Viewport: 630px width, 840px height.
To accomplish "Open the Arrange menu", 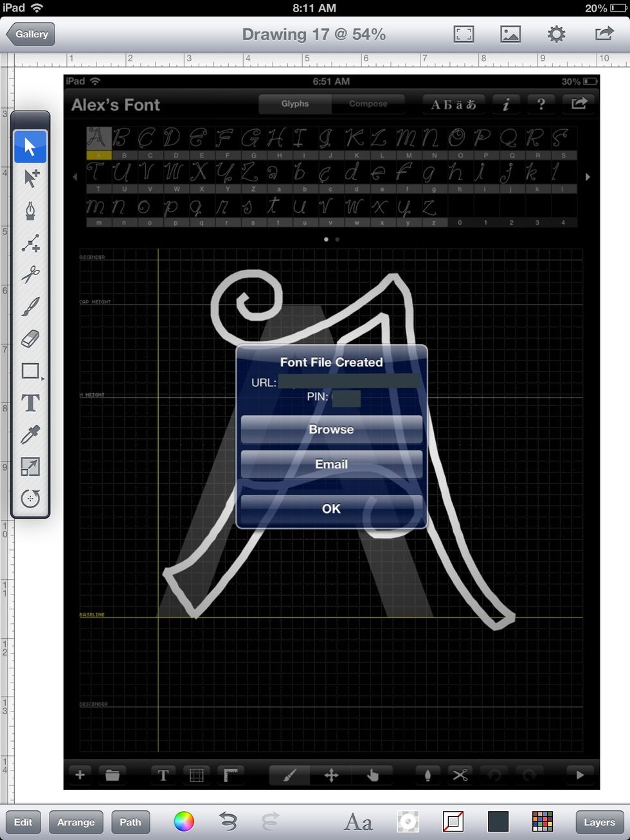I will pyautogui.click(x=76, y=822).
